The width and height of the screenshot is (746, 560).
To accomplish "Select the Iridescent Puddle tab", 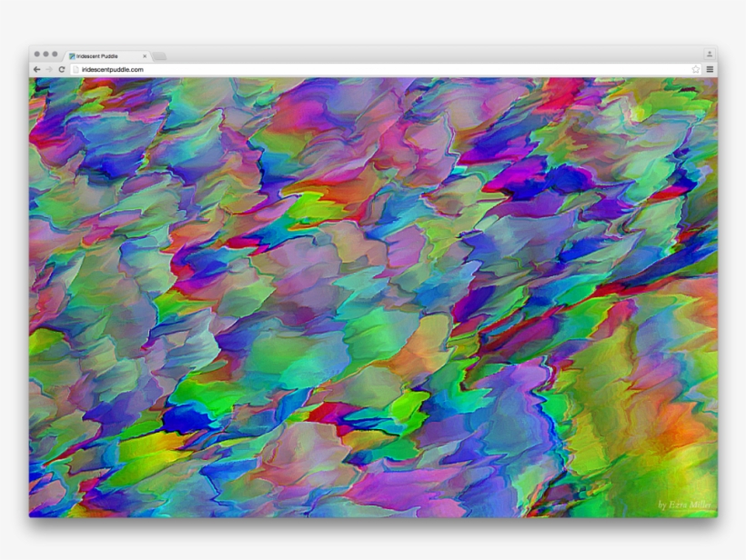I will coord(100,55).
